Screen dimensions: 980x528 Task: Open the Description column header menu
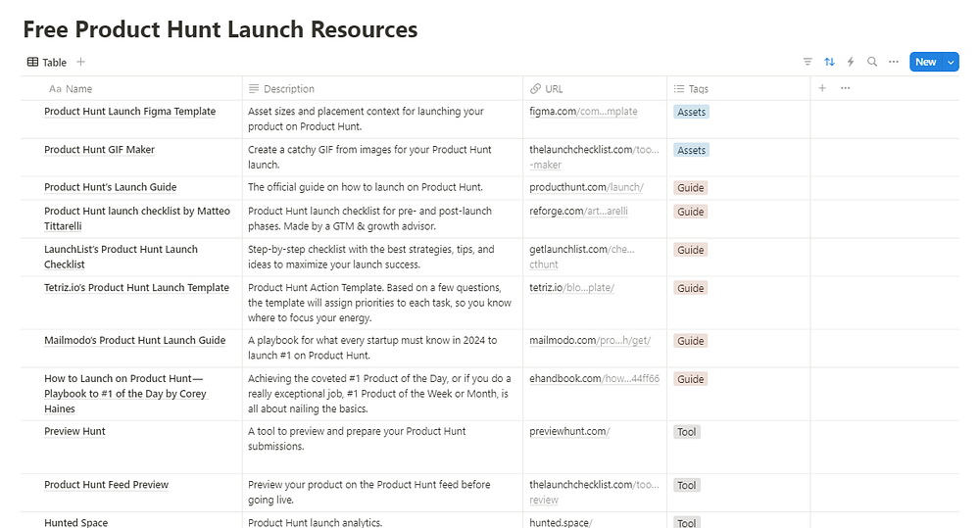pyautogui.click(x=289, y=89)
